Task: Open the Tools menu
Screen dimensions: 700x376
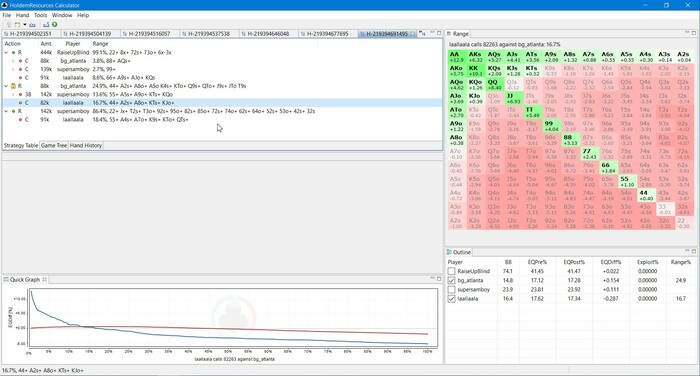Action: click(x=40, y=15)
